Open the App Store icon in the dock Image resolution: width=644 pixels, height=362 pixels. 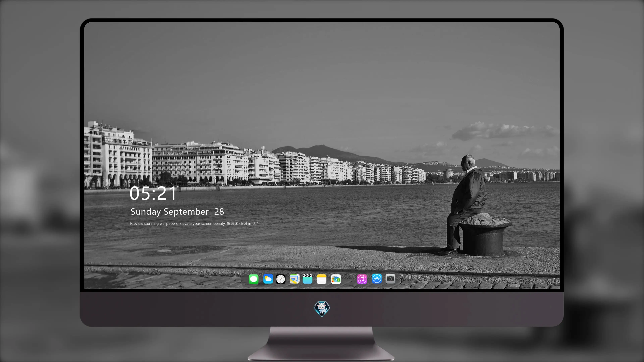click(x=377, y=279)
